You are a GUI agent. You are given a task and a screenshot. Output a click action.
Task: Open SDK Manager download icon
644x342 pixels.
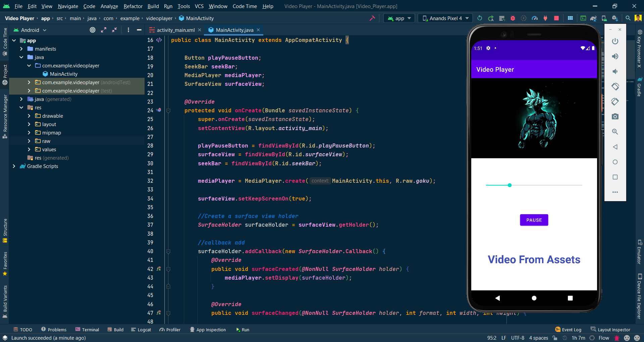point(615,18)
